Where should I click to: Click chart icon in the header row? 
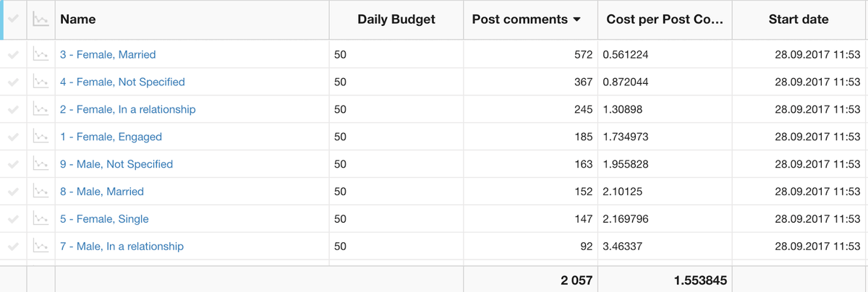pyautogui.click(x=41, y=20)
